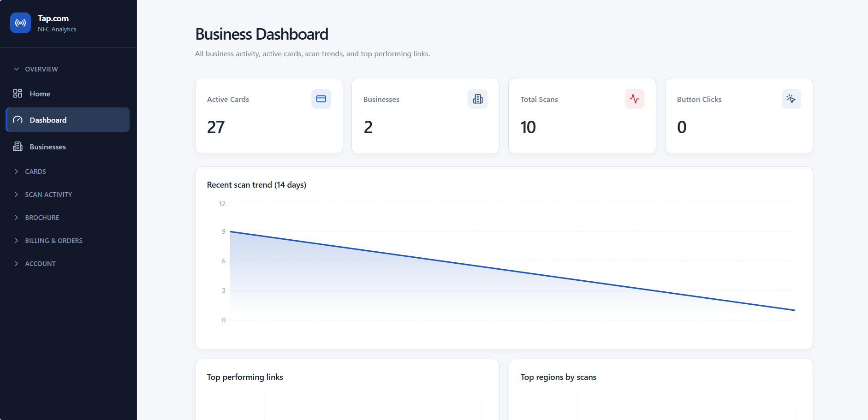868x420 pixels.
Task: Click the y-axis label 3 on chart
Action: (224, 290)
